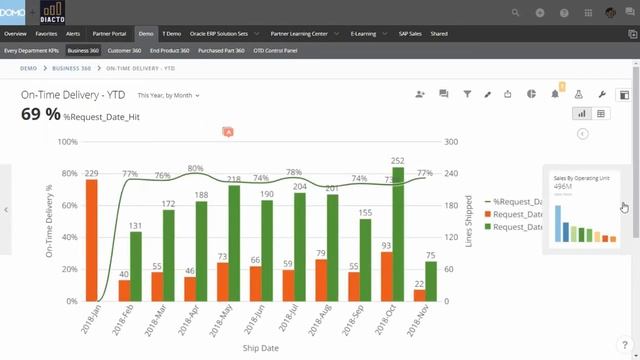Screen dimensions: 640x360
Task: Click the red annotation marker on chart
Action: coord(228,132)
